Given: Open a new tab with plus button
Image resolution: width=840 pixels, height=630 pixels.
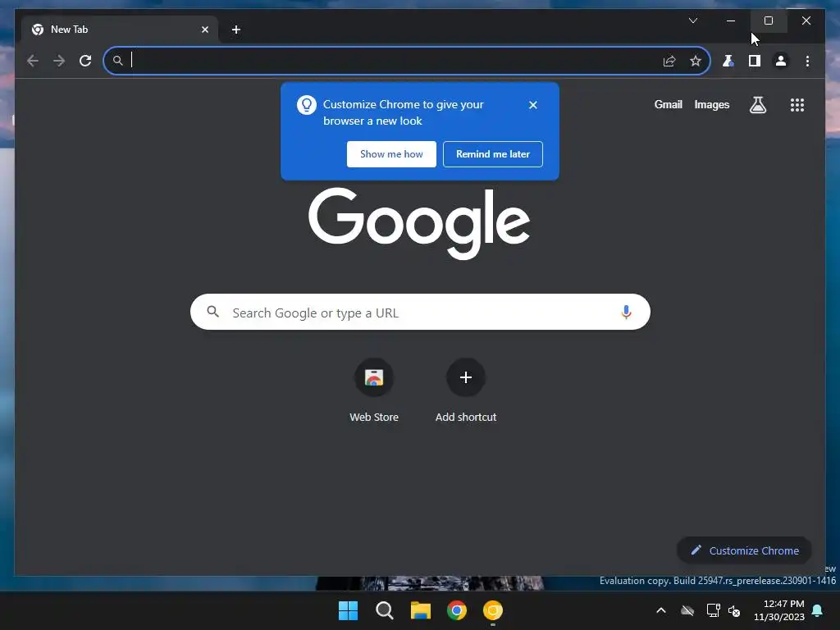Looking at the screenshot, I should pyautogui.click(x=235, y=30).
